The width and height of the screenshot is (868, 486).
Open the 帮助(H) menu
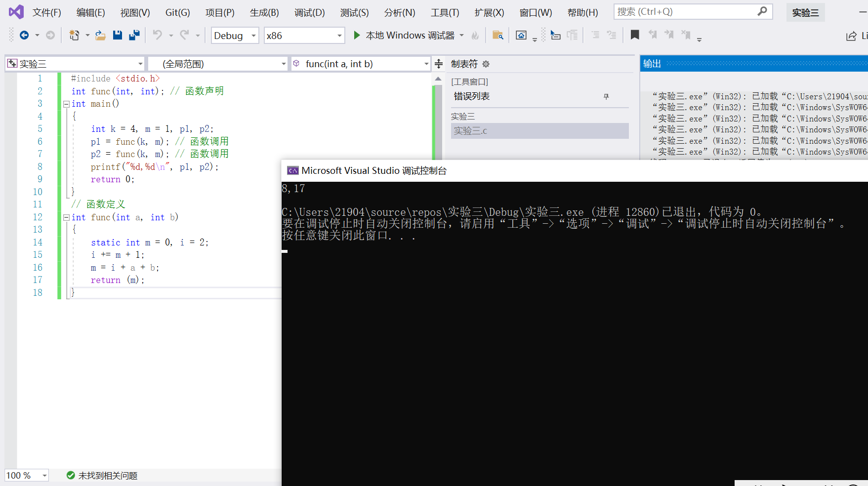[582, 12]
